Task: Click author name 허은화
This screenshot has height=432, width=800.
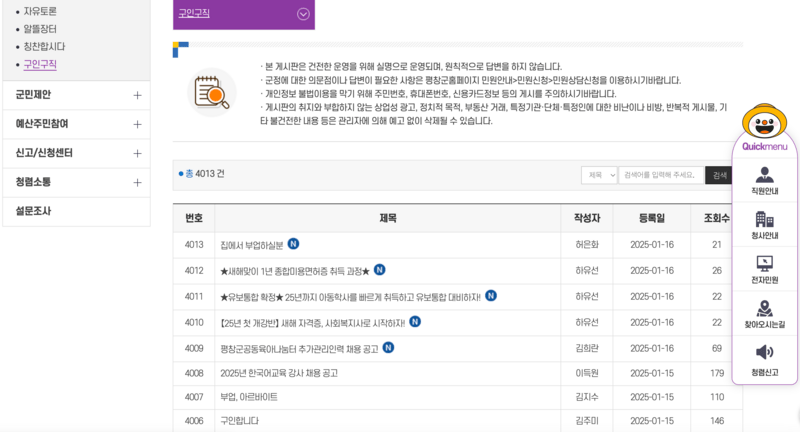Action: click(x=587, y=245)
